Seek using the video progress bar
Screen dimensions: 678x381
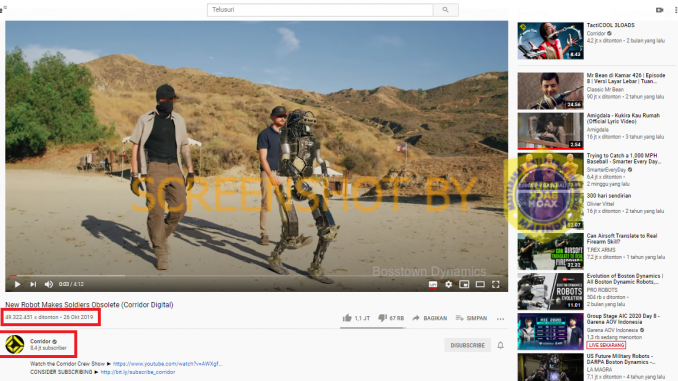[x=256, y=275]
